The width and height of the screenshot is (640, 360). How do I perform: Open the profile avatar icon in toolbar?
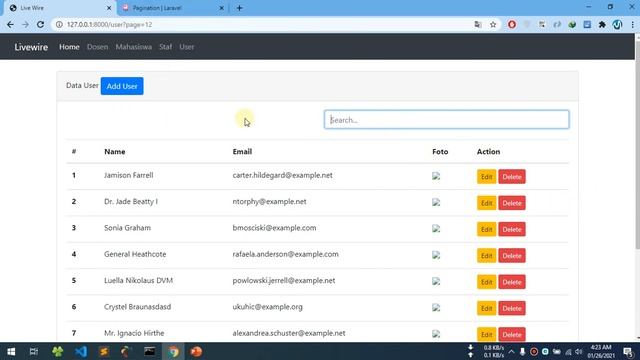click(x=617, y=24)
